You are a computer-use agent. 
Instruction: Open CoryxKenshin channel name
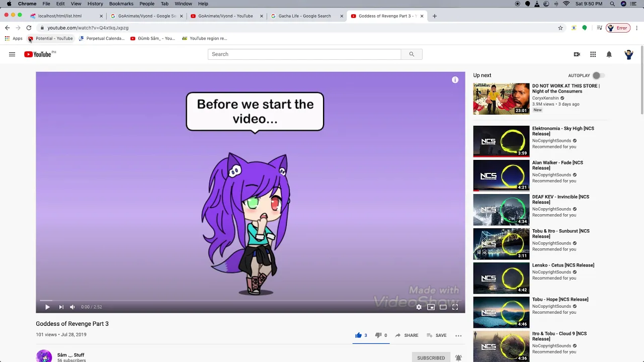coord(545,98)
